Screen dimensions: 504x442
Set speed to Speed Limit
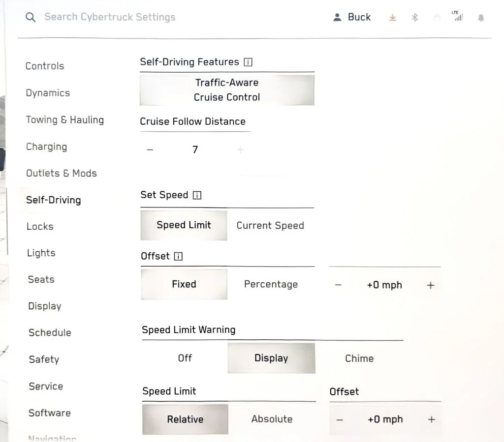click(184, 225)
